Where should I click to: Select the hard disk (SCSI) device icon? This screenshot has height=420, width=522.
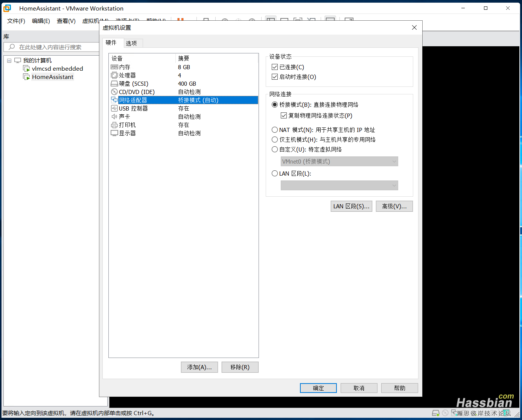point(114,83)
